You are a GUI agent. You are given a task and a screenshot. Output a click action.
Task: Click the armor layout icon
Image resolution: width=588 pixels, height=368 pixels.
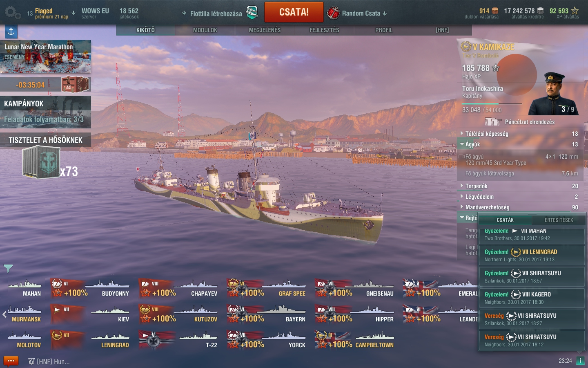coord(493,122)
